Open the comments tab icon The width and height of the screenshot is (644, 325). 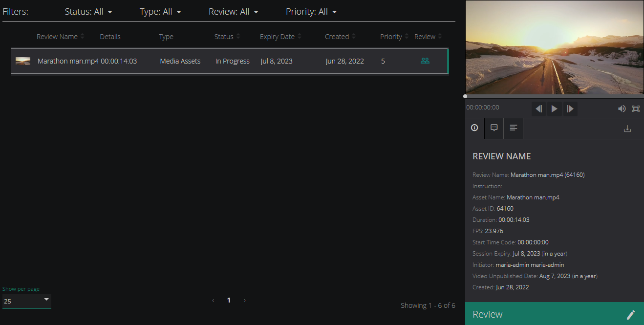494,128
